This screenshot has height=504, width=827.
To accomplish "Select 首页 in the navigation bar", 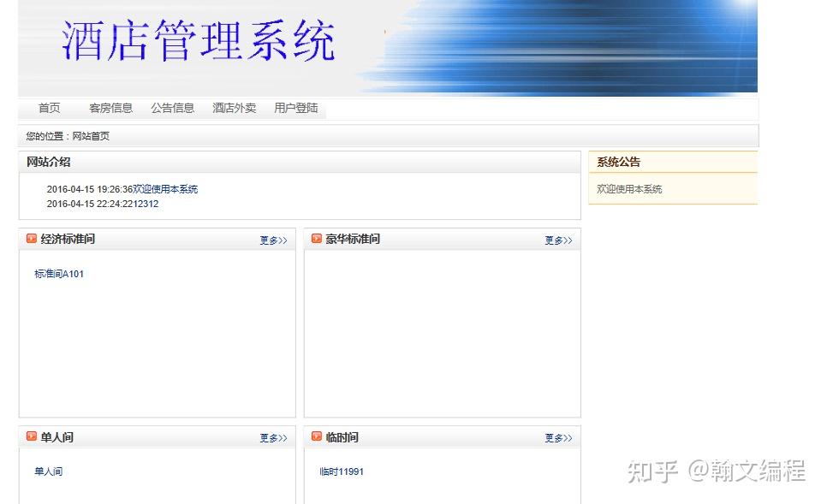I will click(49, 108).
